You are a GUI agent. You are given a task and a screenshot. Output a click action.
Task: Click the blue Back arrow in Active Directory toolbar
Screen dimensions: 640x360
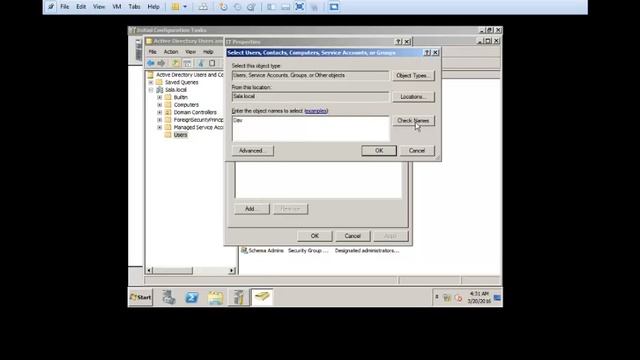point(151,63)
